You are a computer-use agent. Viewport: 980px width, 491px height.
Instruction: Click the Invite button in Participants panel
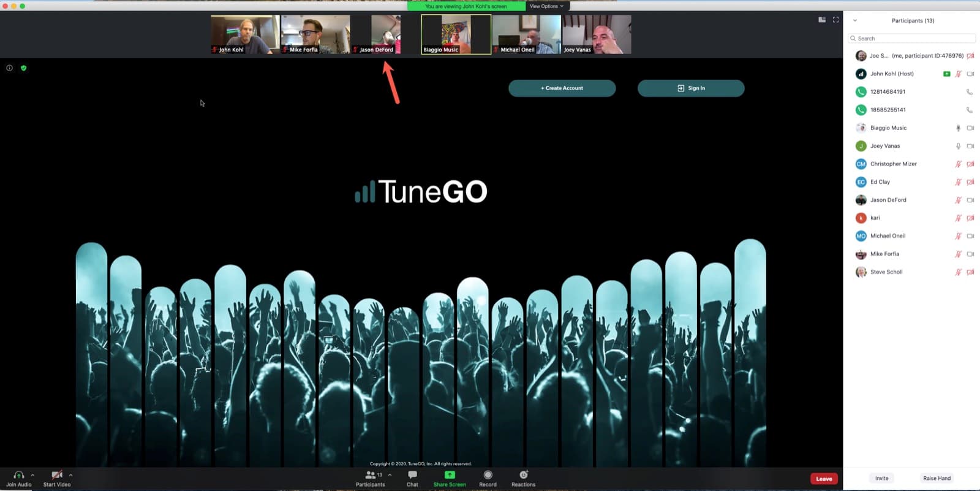(x=882, y=478)
